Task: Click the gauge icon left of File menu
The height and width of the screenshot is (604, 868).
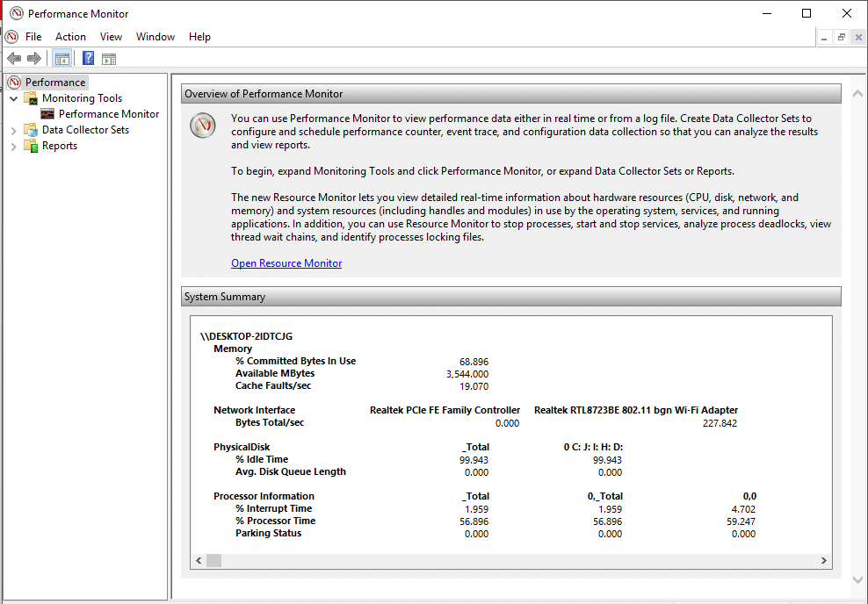Action: click(11, 37)
